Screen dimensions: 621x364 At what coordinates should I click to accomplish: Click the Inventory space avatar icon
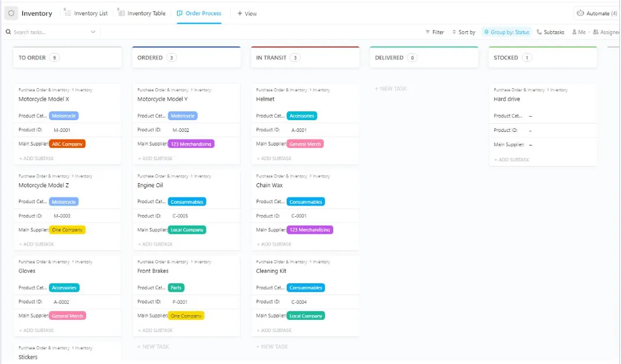point(11,13)
